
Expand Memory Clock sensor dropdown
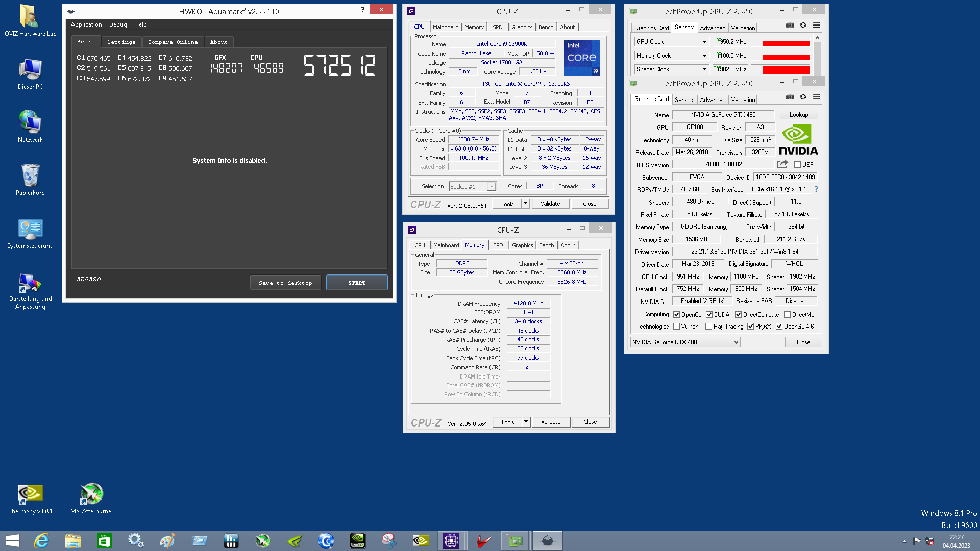click(x=704, y=56)
